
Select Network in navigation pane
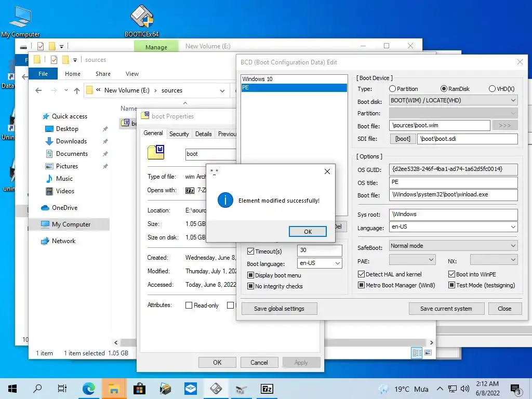point(63,241)
